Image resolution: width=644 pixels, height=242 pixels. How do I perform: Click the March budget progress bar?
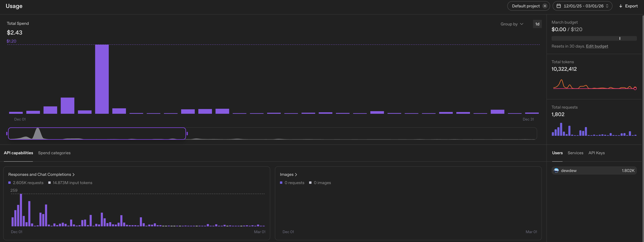click(x=594, y=38)
